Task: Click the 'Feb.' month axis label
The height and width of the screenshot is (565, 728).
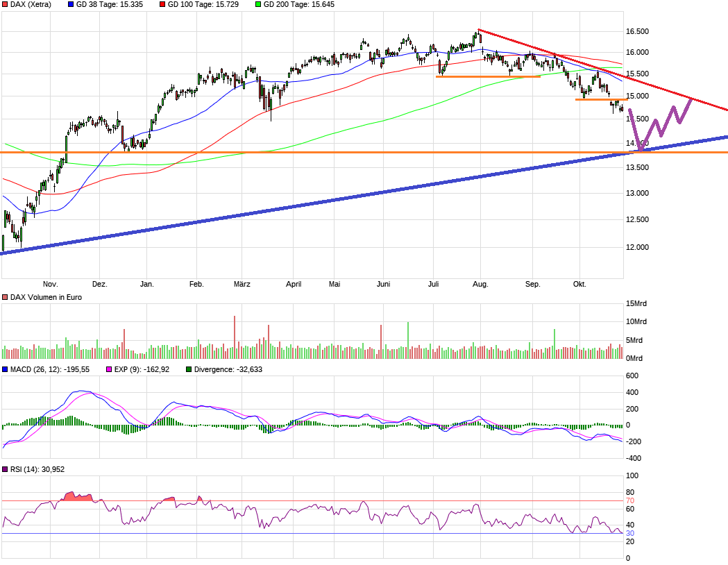Action: click(x=196, y=284)
